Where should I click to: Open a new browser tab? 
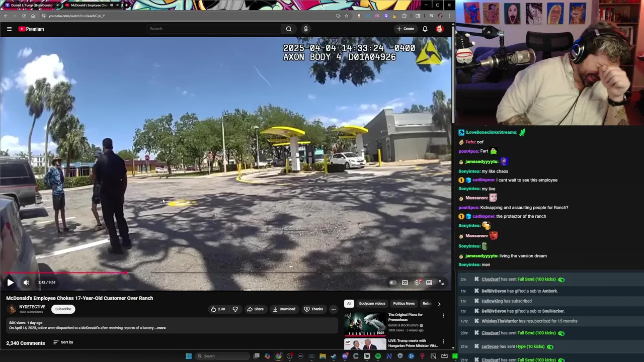(x=126, y=5)
